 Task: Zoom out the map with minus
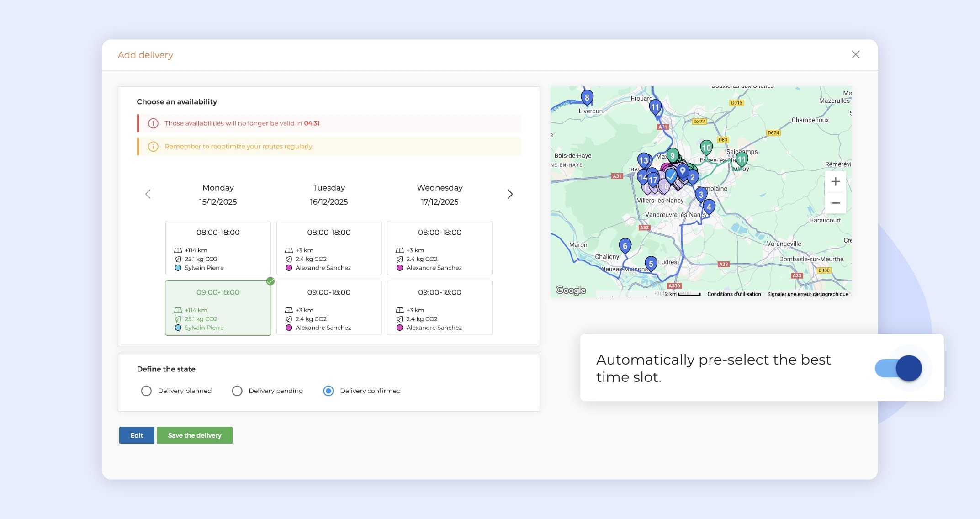(835, 203)
